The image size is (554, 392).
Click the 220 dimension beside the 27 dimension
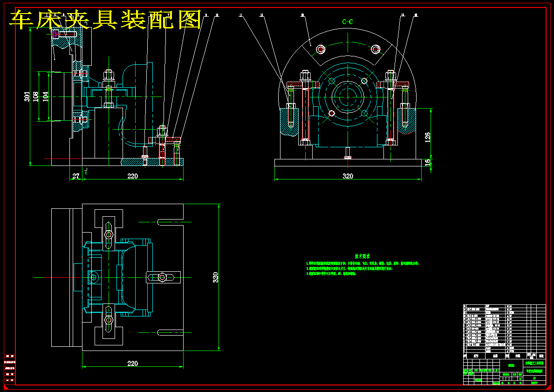tap(132, 176)
